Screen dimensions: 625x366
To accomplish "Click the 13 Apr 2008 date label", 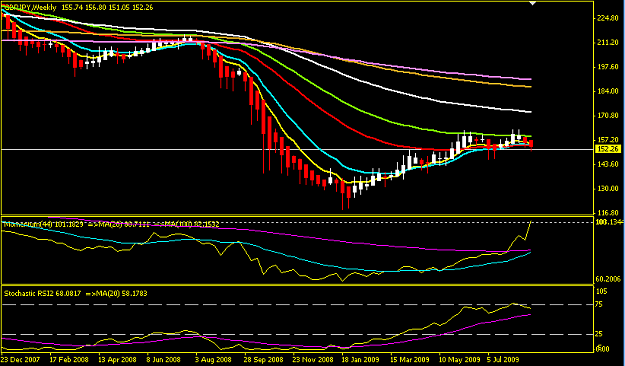I will [x=117, y=360].
